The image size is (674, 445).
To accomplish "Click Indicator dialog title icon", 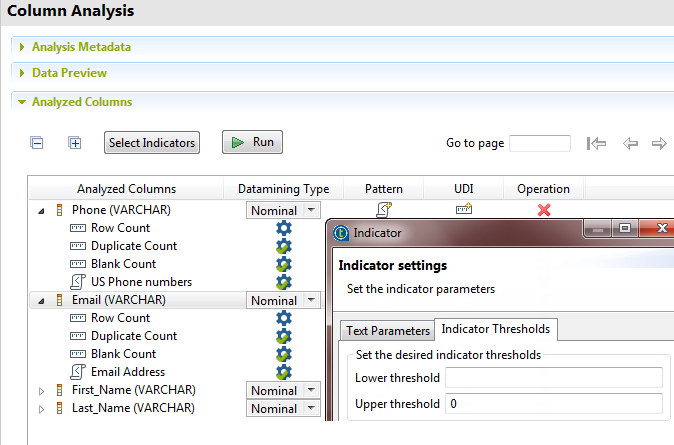I will (x=341, y=233).
